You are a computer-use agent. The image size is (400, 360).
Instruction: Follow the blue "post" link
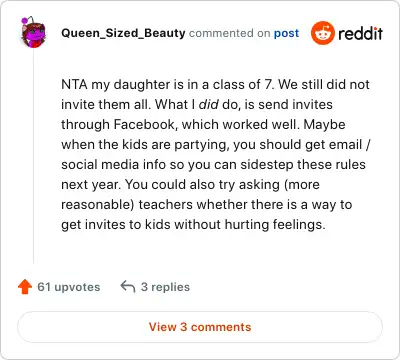click(286, 33)
